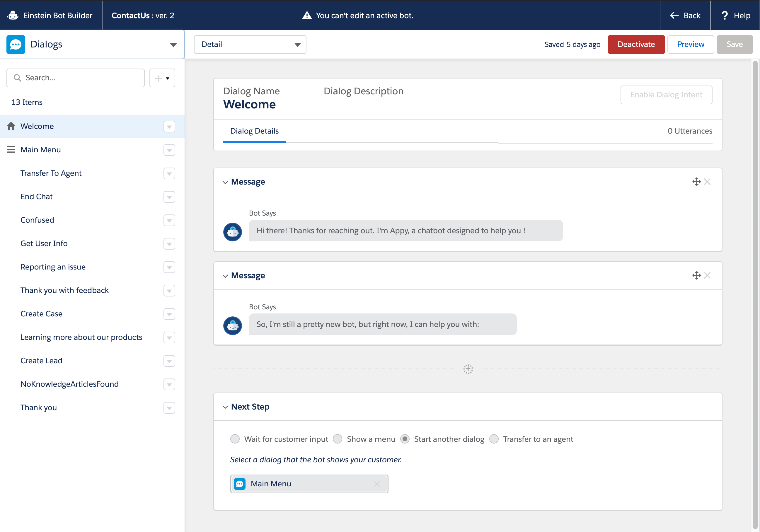The width and height of the screenshot is (760, 532).
Task: Click the Save button
Action: coord(735,44)
